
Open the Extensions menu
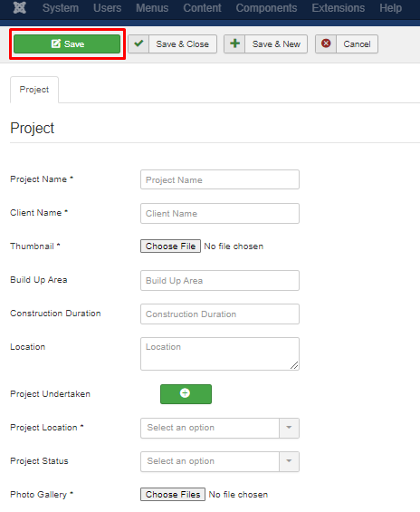point(339,8)
